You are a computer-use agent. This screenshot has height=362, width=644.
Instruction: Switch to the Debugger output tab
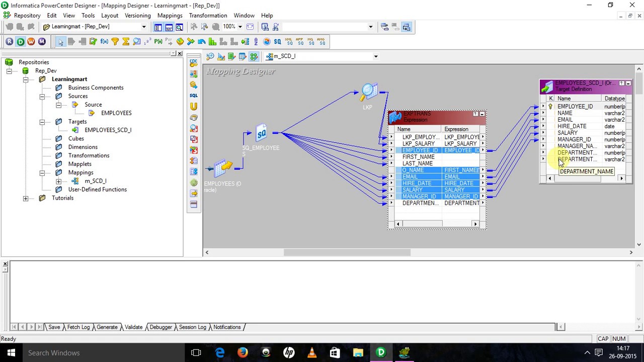pos(160,327)
